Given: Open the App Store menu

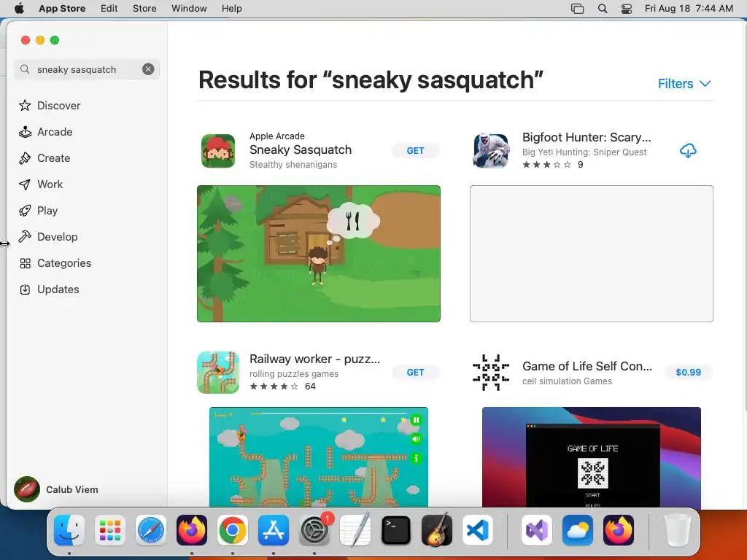Looking at the screenshot, I should coord(62,9).
